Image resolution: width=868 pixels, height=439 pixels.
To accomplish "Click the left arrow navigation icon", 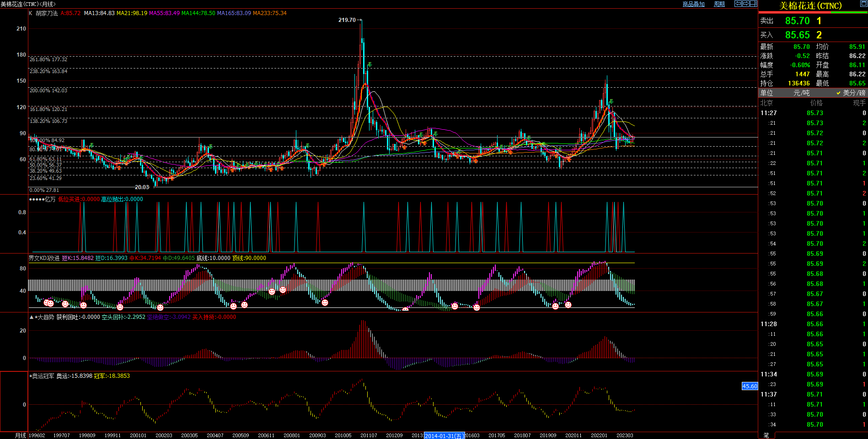I will coord(738,4).
